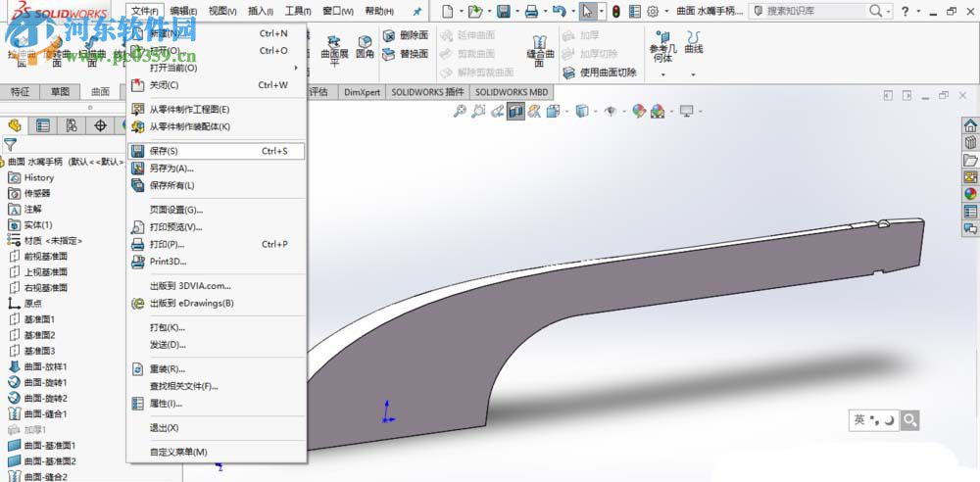Viewport: 980px width, 482px height.
Task: Choose Close (关闭) in the File menu
Action: 217,85
